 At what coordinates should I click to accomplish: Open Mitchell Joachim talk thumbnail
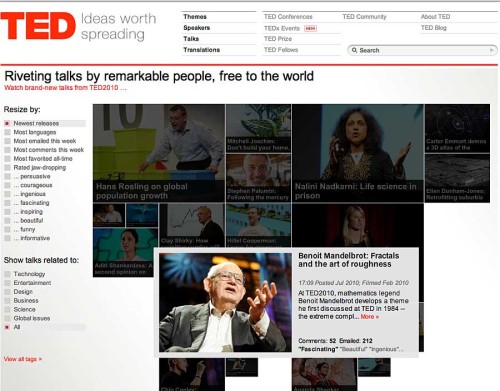pos(258,128)
